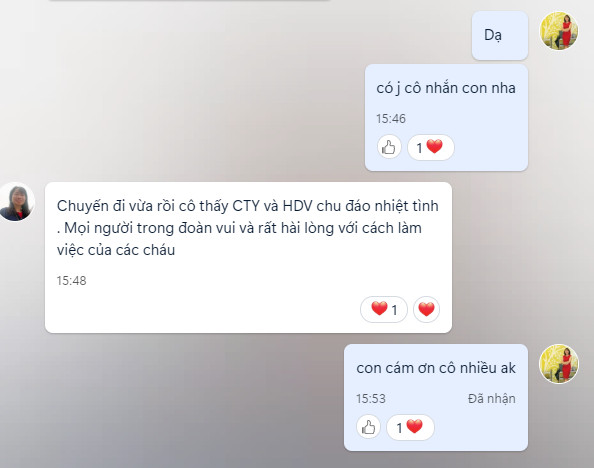Screen dimensions: 594x468
Task: Click the 15:53 timestamp
Action: click(370, 399)
